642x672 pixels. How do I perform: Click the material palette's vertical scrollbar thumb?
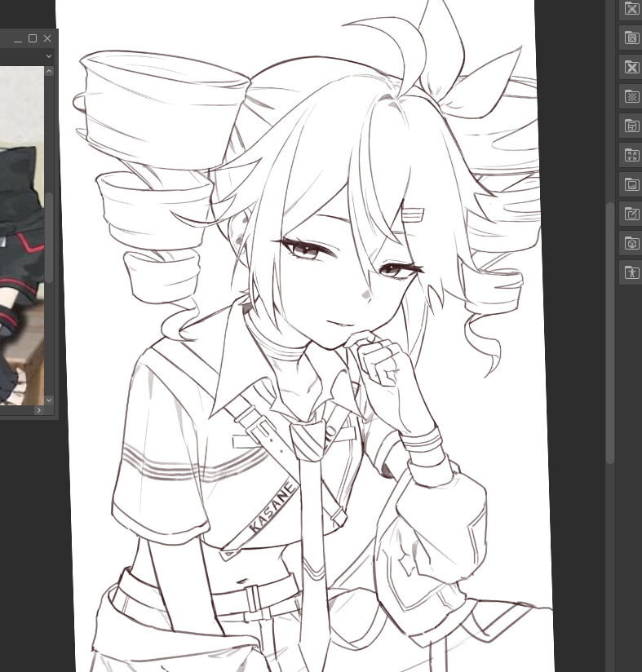pyautogui.click(x=610, y=333)
